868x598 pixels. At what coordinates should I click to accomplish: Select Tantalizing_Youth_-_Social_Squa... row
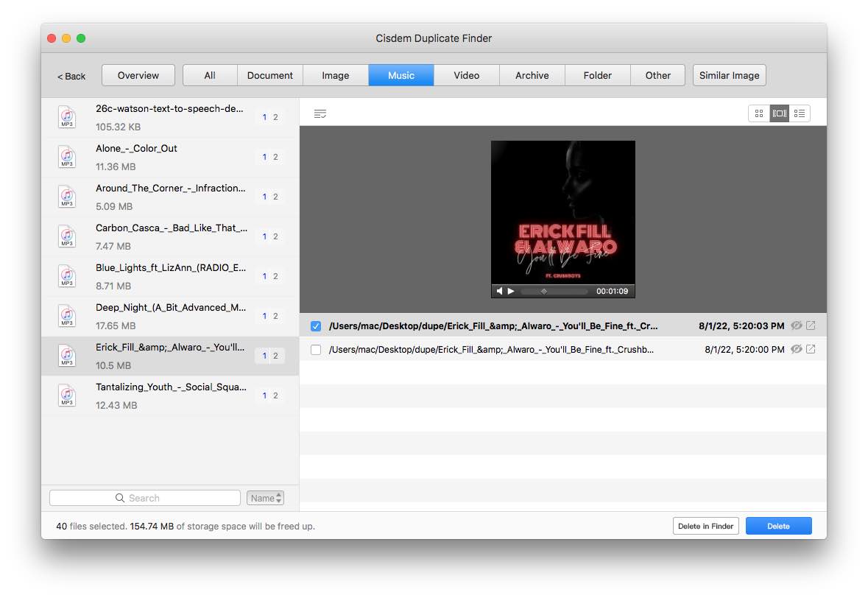(170, 396)
